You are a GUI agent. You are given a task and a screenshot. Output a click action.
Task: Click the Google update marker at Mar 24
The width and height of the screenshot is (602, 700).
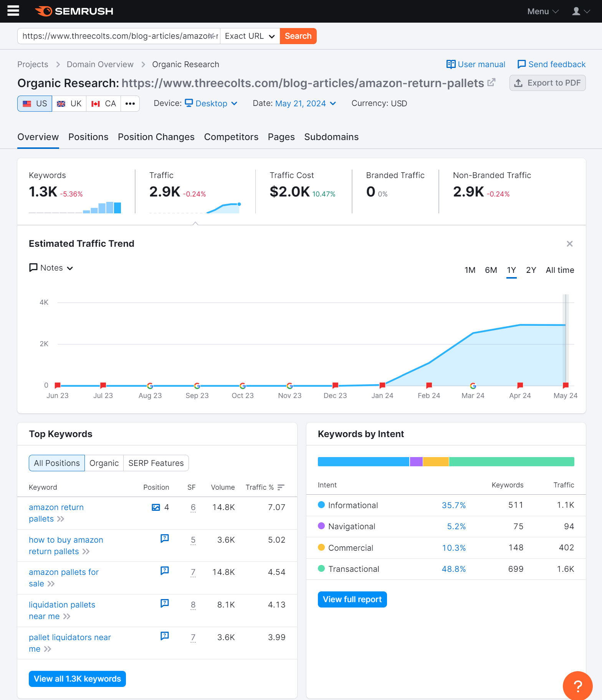click(473, 386)
